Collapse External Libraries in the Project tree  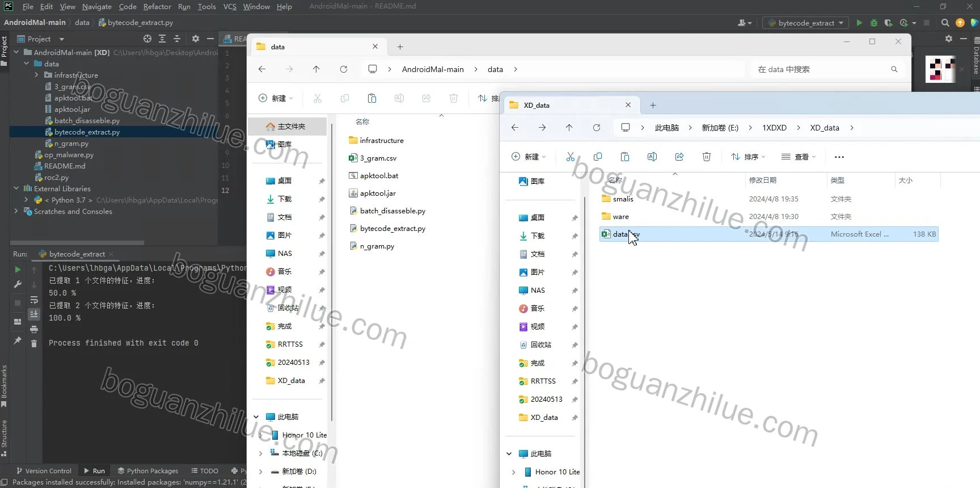pos(16,188)
